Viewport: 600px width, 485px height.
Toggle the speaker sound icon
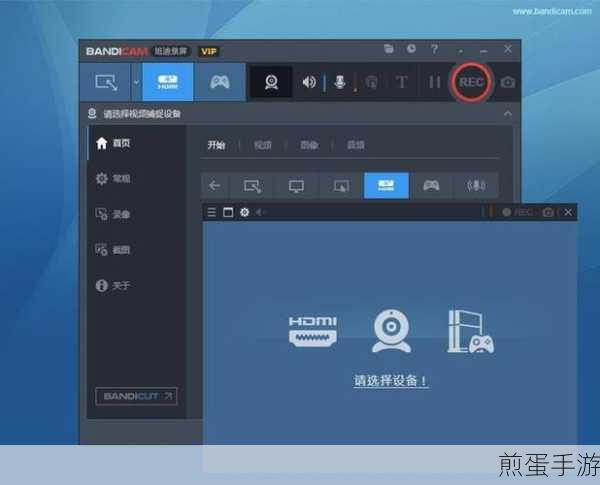point(309,82)
